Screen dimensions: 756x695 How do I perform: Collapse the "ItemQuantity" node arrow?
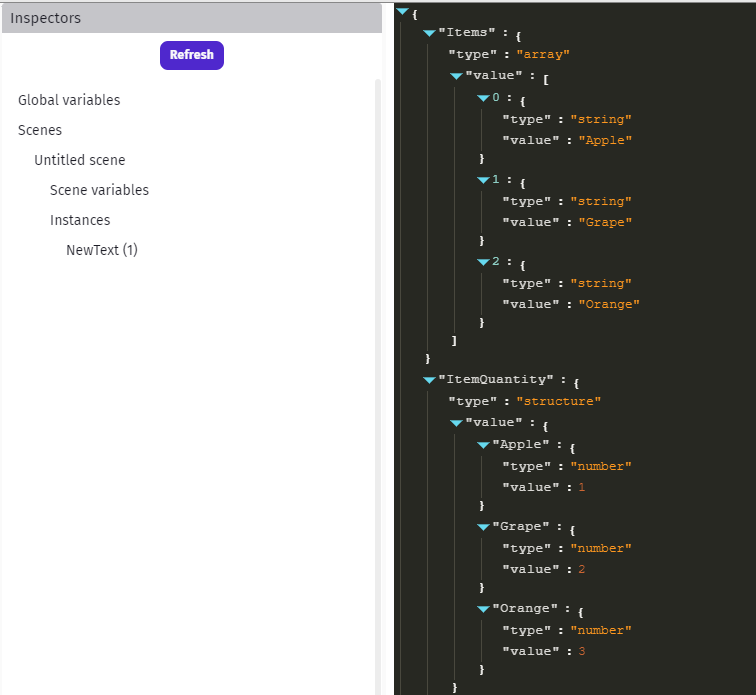tap(429, 380)
